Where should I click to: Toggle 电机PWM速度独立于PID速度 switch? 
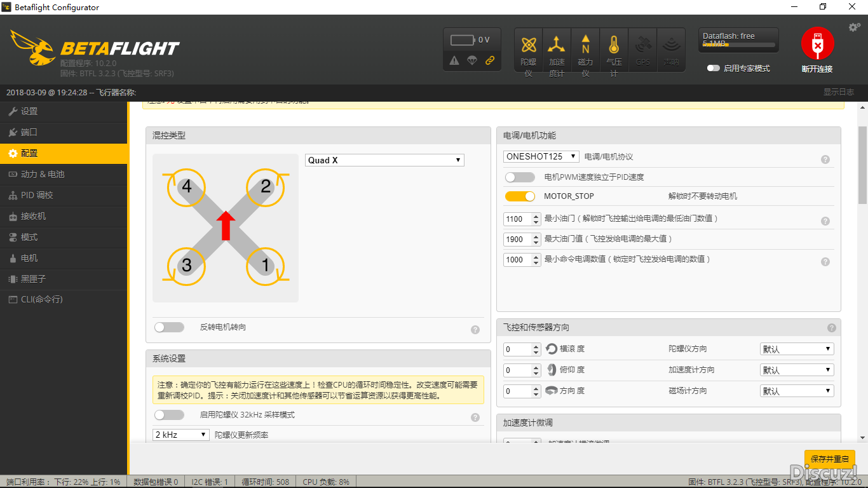(x=520, y=177)
